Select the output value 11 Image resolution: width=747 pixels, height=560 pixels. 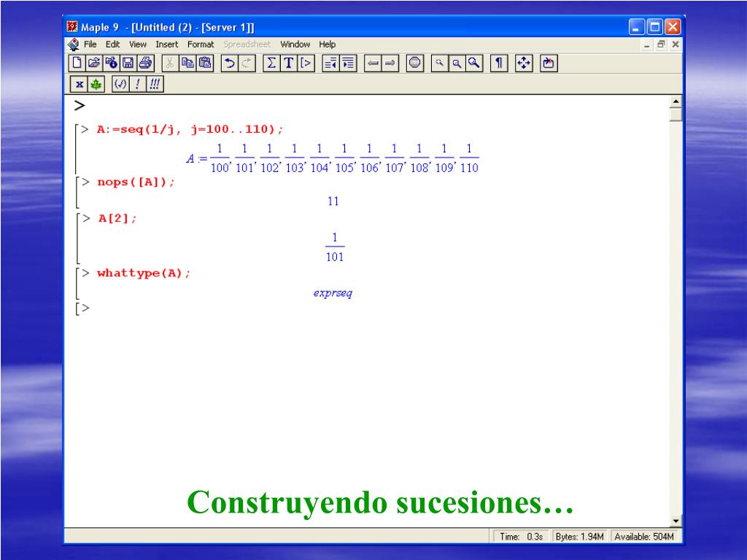point(333,201)
